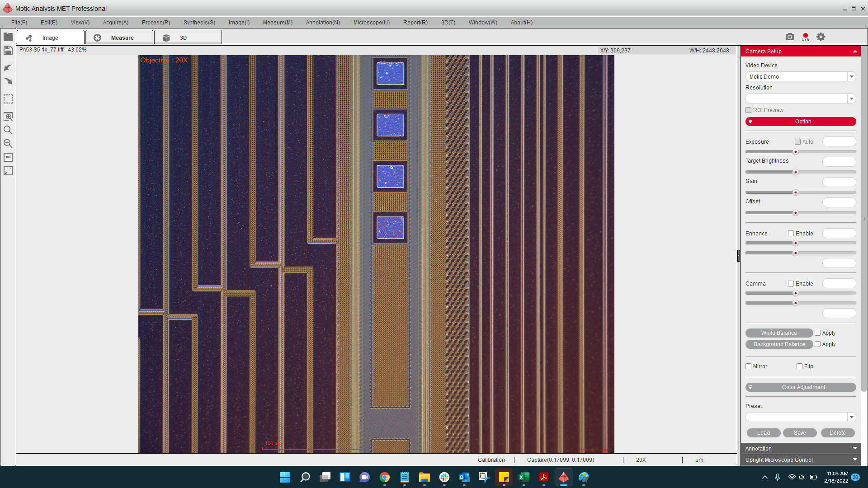Open the File(F) menu
This screenshot has height=488, width=868.
[x=19, y=23]
